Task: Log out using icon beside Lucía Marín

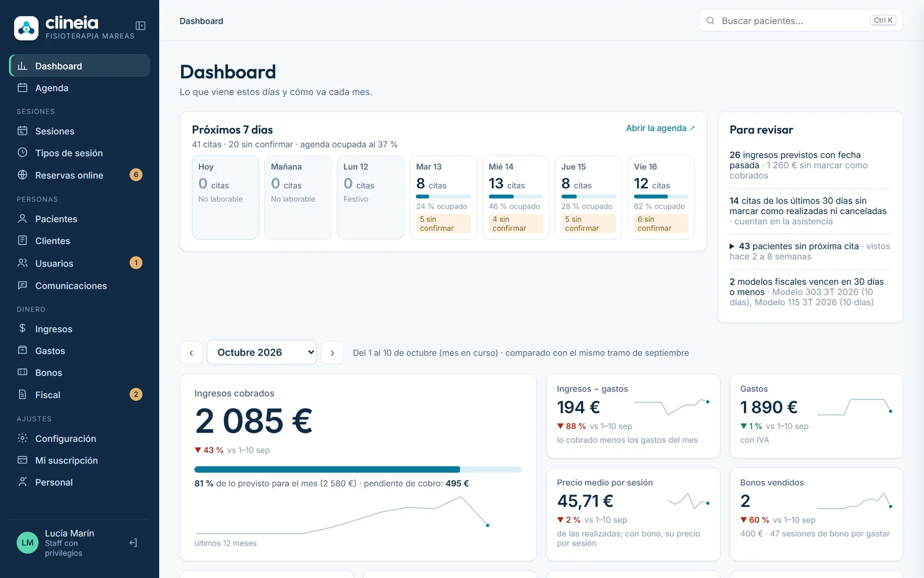Action: [133, 543]
